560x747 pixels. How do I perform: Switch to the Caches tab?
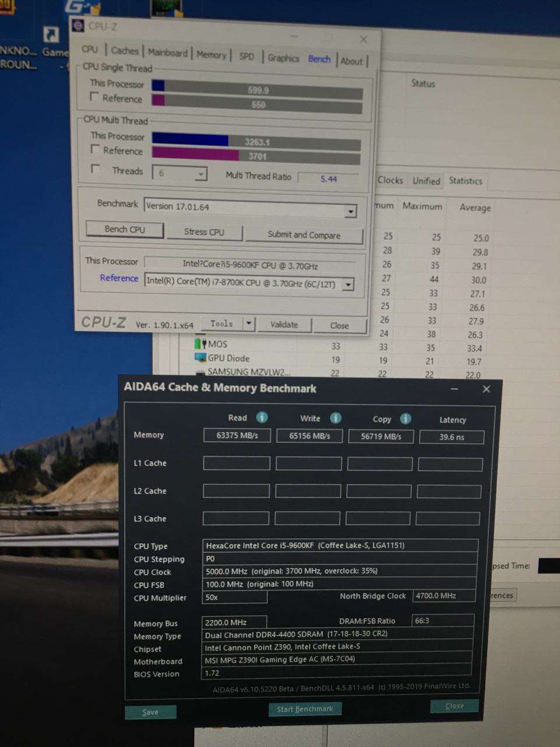click(x=125, y=51)
